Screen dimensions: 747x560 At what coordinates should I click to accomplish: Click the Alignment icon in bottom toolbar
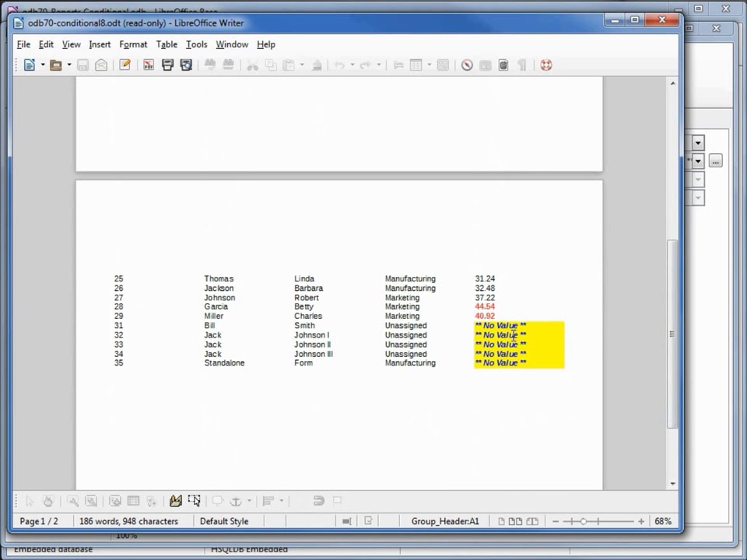pyautogui.click(x=268, y=501)
